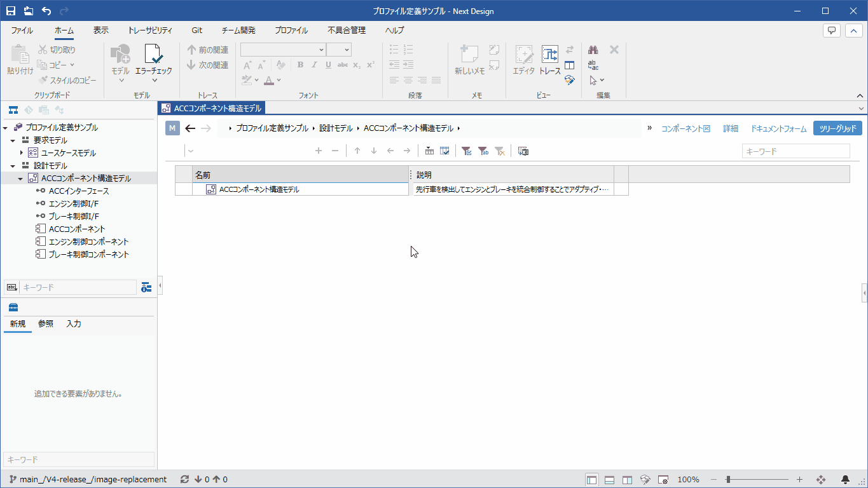Click the zoom in plus button

[x=799, y=480]
